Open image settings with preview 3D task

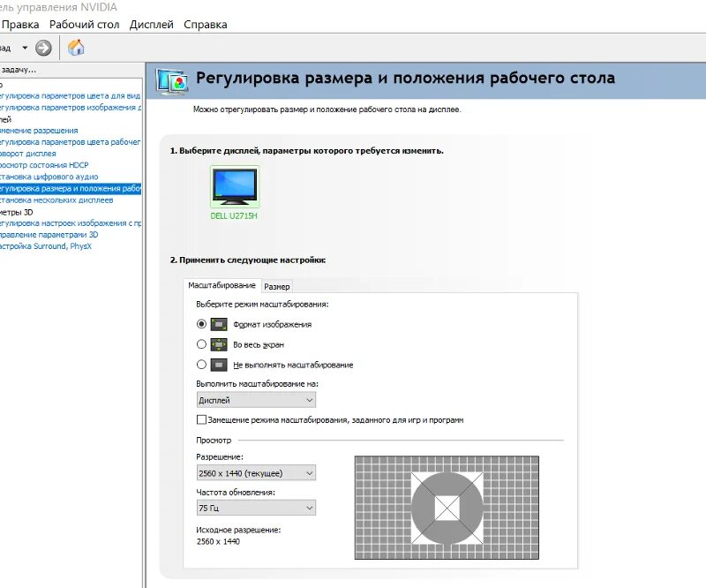coord(71,223)
